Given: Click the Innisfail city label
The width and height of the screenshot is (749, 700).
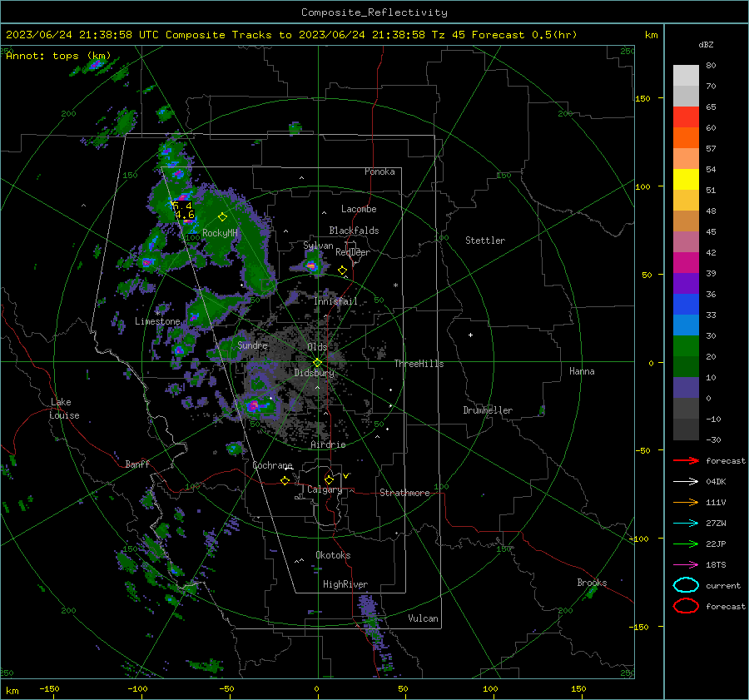Looking at the screenshot, I should coord(335,301).
